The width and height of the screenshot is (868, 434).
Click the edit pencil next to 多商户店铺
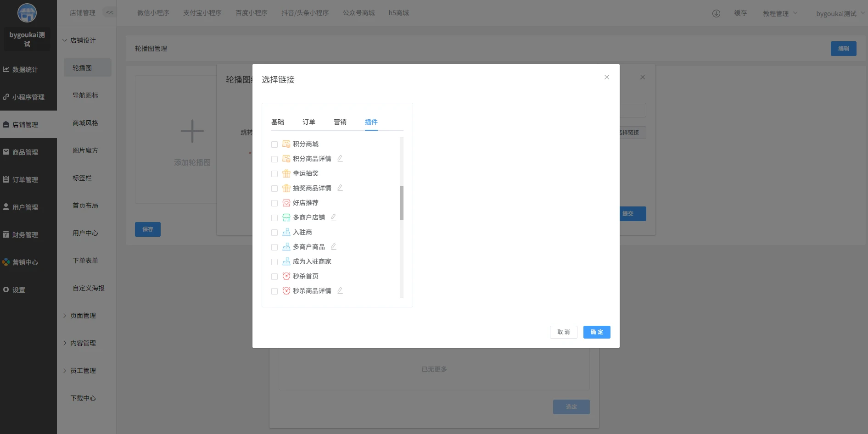[334, 217]
